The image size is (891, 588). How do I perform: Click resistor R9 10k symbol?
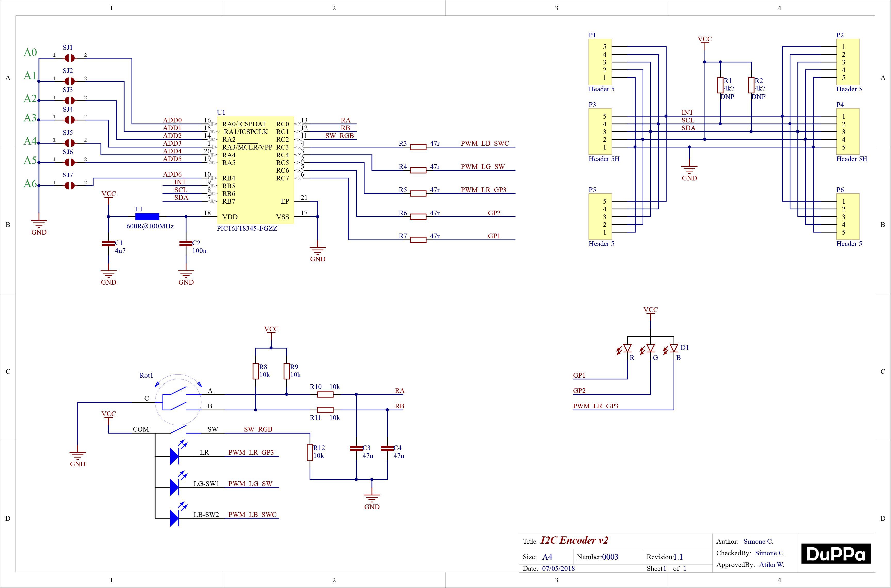tap(287, 371)
